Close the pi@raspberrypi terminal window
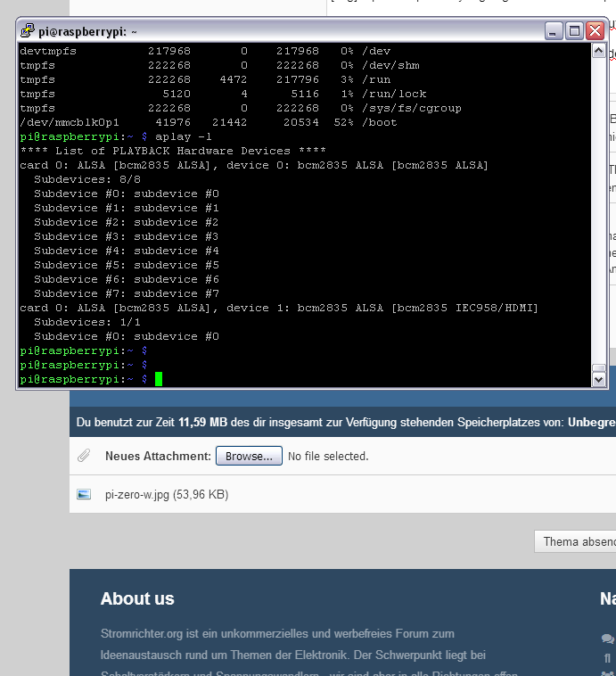Screen dimensions: 616x676 pos(595,31)
